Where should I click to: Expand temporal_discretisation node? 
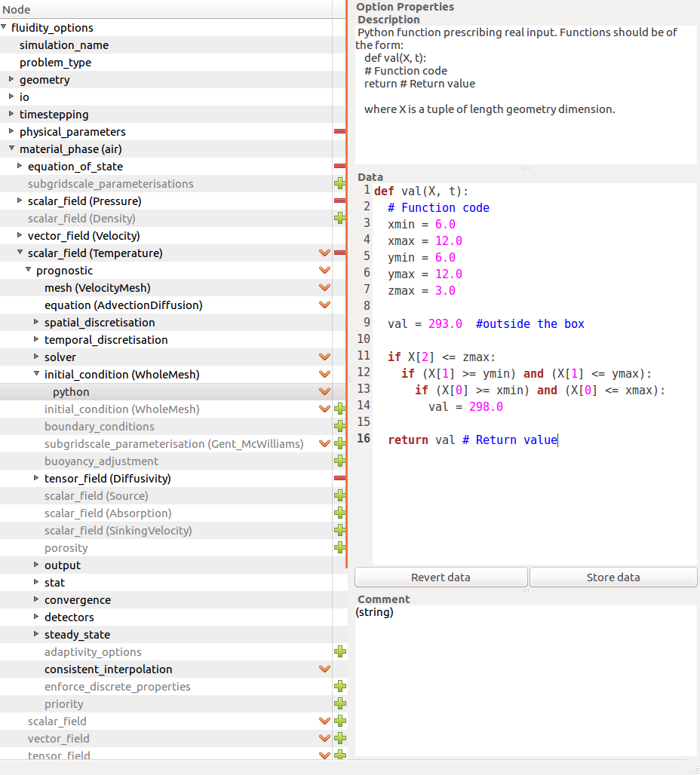(x=36, y=338)
